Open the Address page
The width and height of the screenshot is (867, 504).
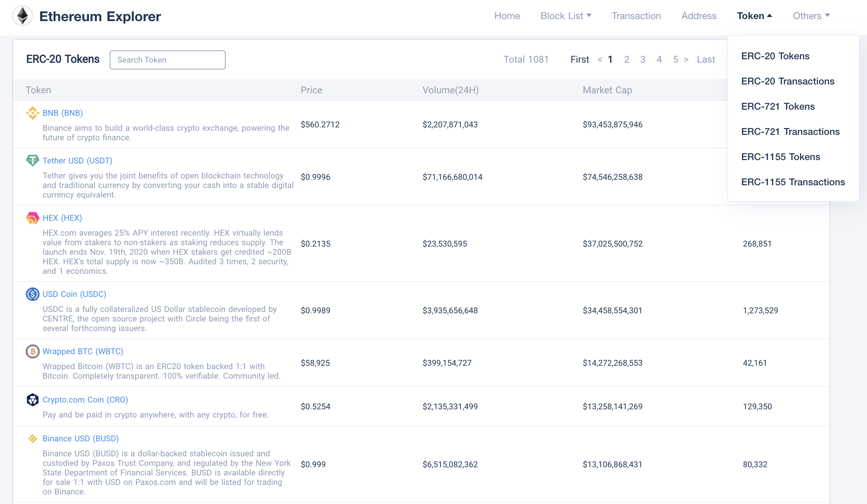[699, 16]
